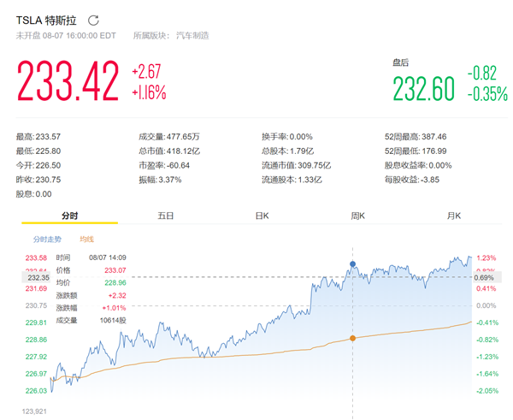Click the 昨收:230.75 value

[38, 180]
